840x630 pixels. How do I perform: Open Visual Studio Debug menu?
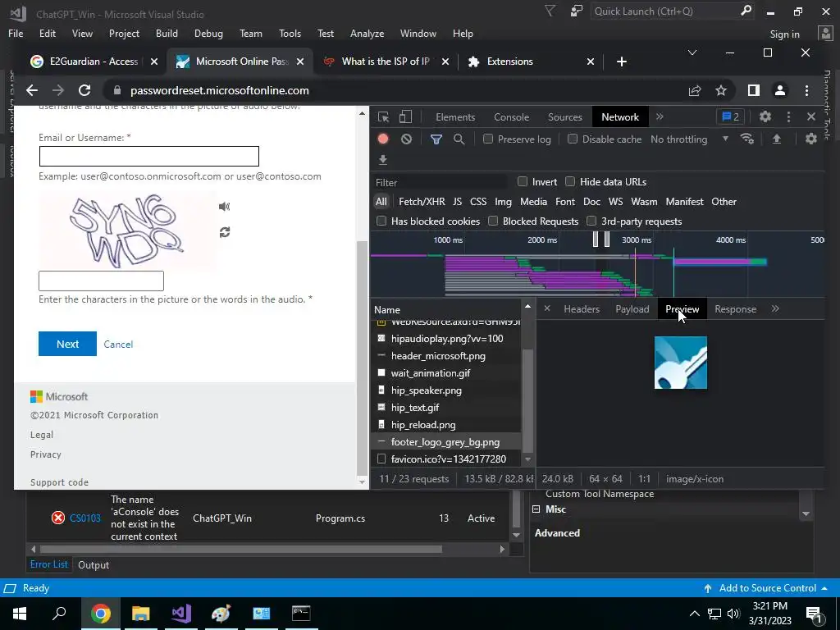208,33
